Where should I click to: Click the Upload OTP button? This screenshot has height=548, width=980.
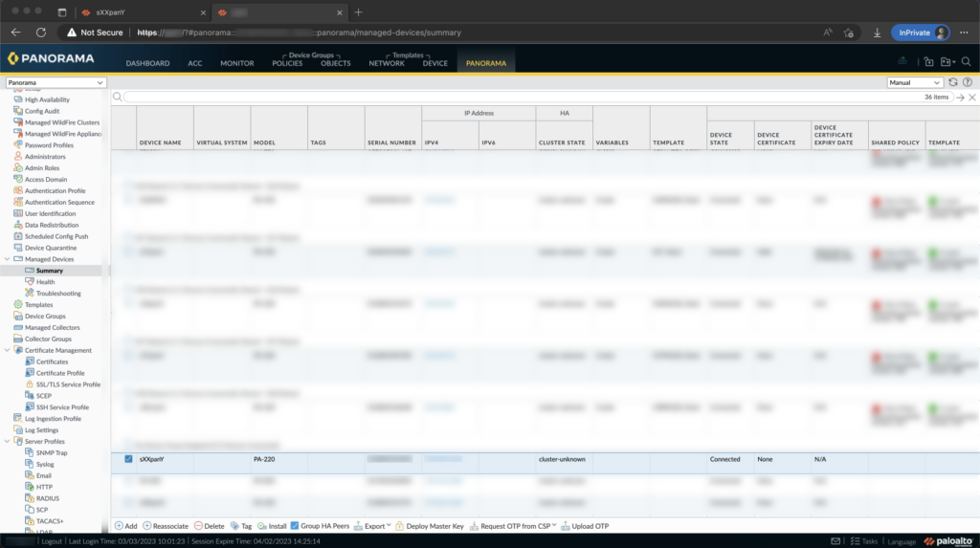click(x=585, y=526)
